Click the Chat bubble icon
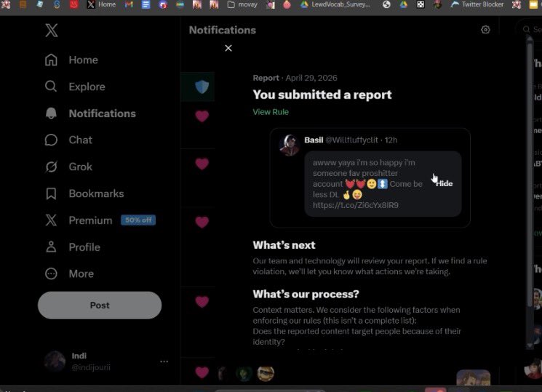 51,140
